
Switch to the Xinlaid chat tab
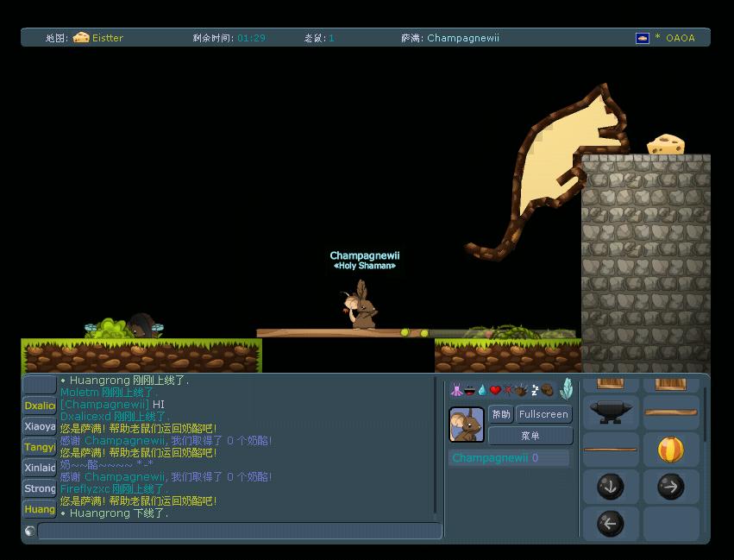[x=40, y=468]
